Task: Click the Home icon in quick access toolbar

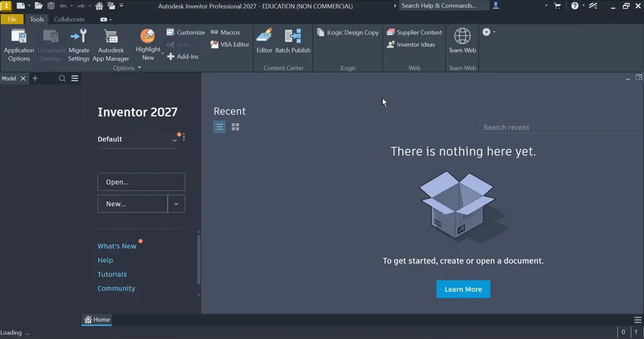Action: (99, 6)
